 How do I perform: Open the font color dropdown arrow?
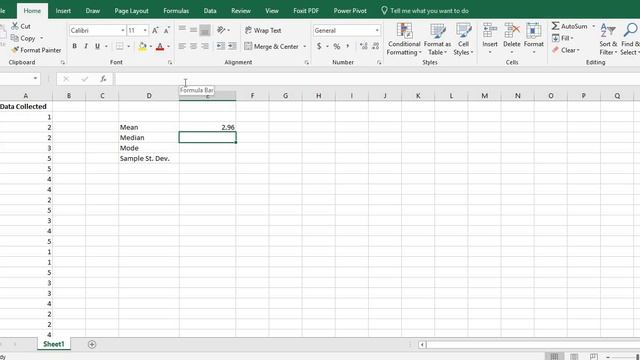[168, 47]
